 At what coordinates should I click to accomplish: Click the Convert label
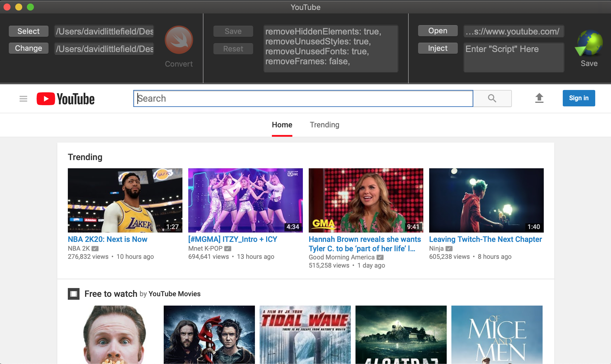[179, 64]
